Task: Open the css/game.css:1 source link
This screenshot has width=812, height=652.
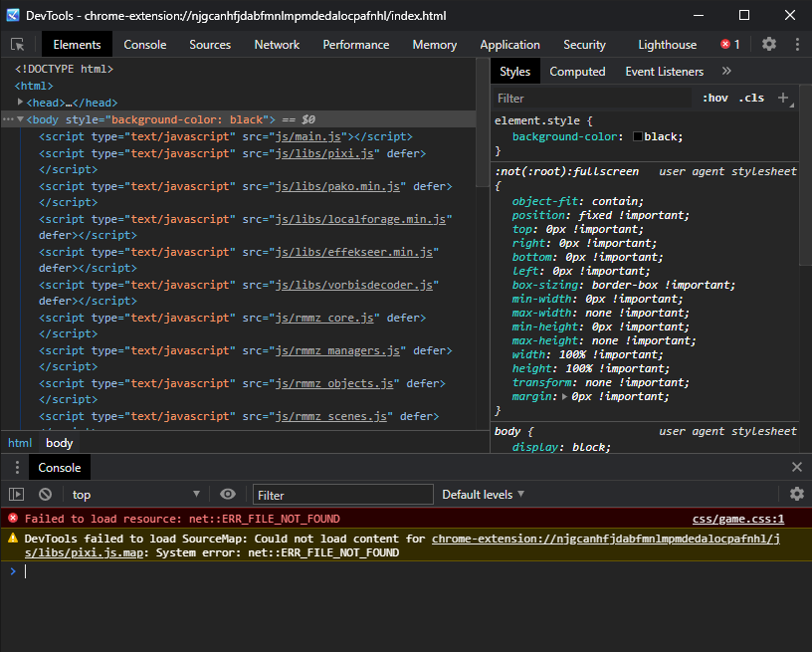Action: (738, 519)
